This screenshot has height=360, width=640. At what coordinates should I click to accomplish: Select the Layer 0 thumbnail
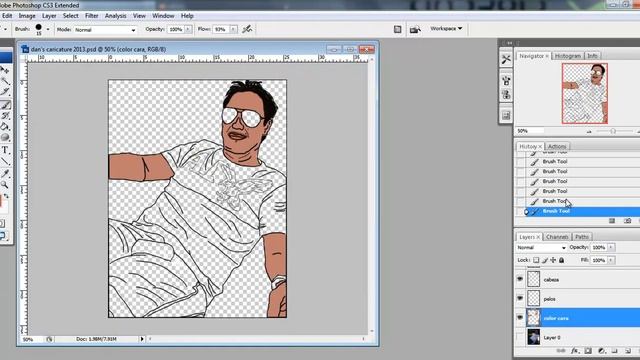[533, 337]
